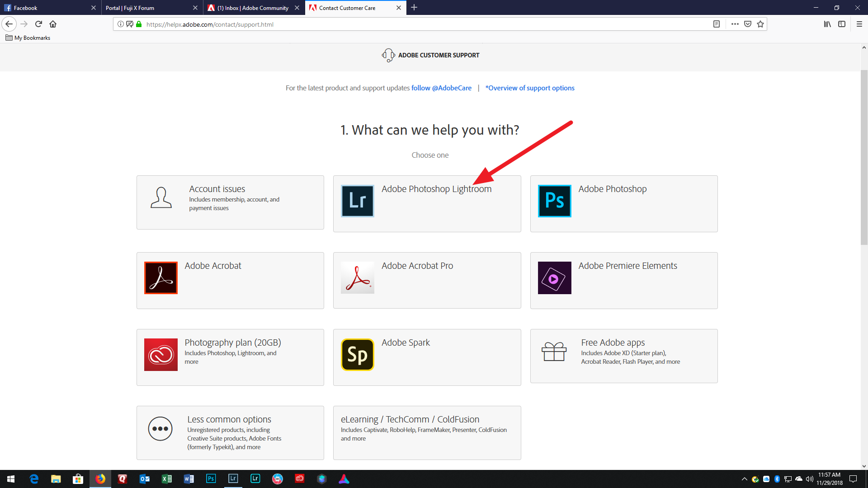Select the Adobe Acrobat icon
868x488 pixels.
click(x=160, y=278)
